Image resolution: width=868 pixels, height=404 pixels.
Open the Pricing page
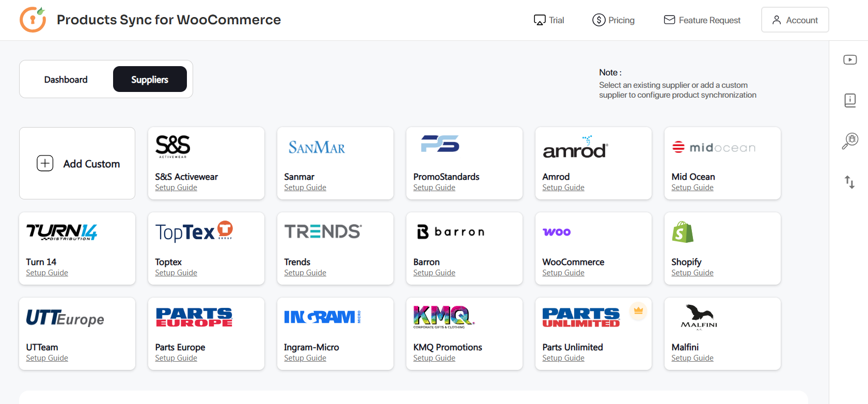click(613, 20)
